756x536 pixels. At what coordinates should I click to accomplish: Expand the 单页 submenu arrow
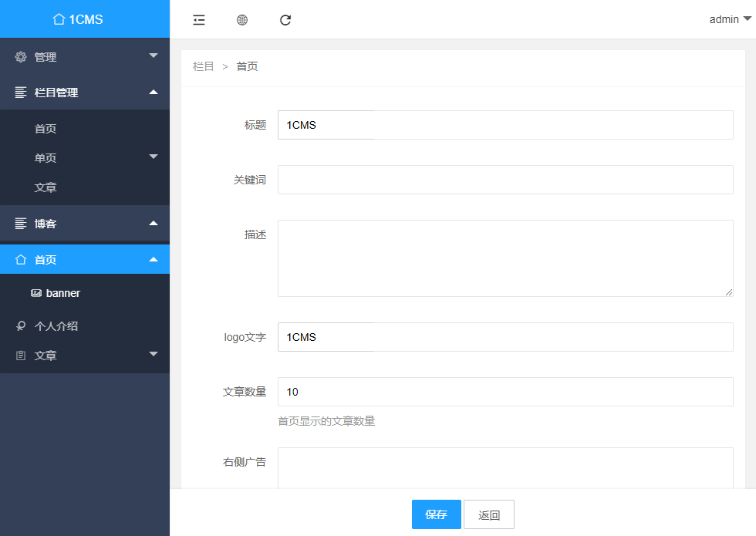coord(153,157)
